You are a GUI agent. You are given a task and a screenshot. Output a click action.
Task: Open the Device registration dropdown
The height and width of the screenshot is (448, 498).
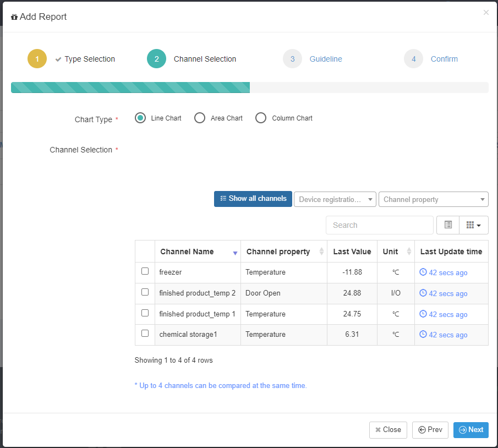pos(335,199)
